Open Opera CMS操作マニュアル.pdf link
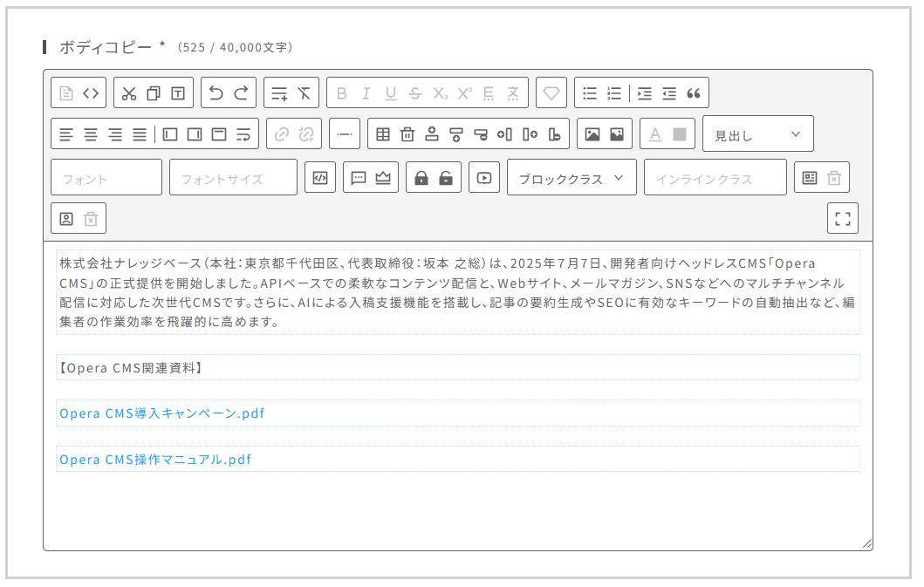924x587 pixels. (x=155, y=460)
